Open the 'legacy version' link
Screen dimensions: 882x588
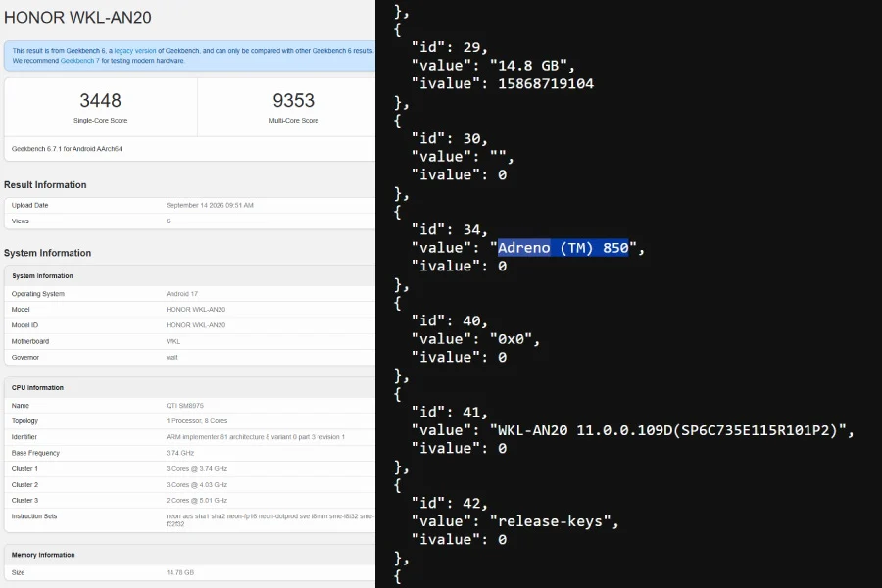point(135,51)
